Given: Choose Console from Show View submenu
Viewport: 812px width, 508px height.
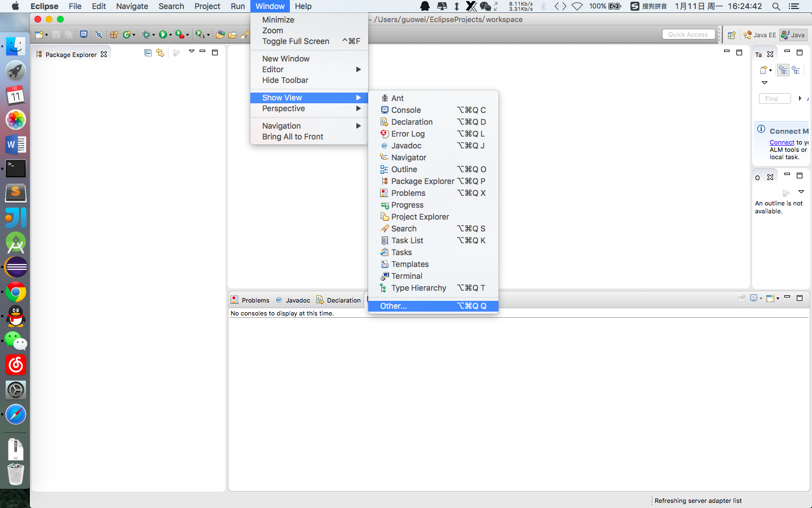Looking at the screenshot, I should 433,110.
